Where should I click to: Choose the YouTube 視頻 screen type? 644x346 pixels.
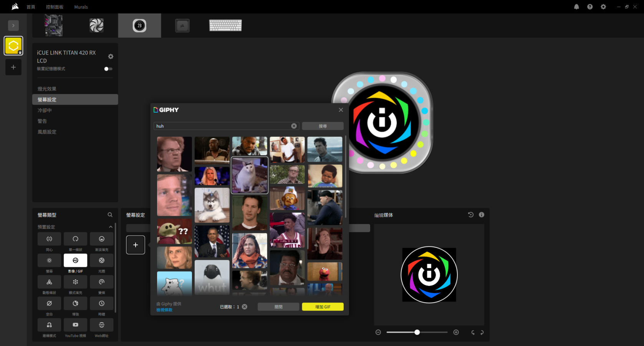(75, 325)
